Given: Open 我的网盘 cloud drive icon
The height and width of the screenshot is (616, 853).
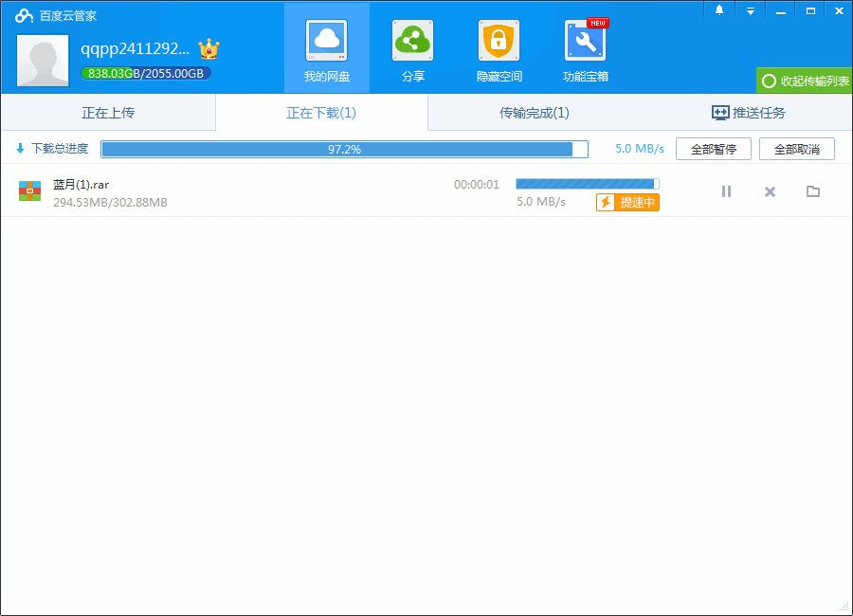Looking at the screenshot, I should [326, 41].
